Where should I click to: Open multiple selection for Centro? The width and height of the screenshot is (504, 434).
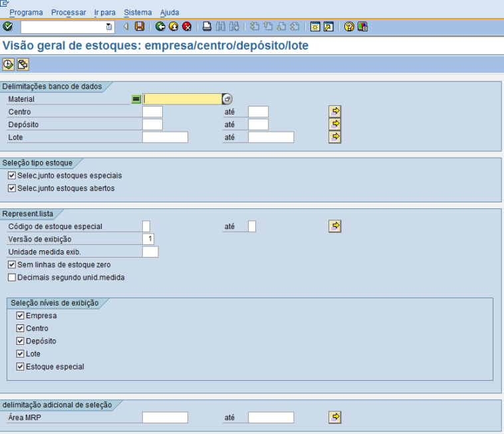coord(335,111)
